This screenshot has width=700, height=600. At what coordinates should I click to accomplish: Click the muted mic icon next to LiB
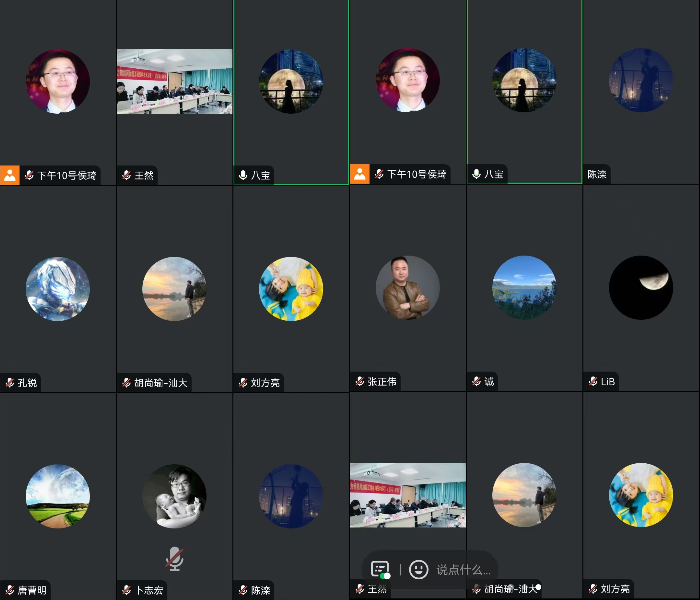tap(593, 382)
